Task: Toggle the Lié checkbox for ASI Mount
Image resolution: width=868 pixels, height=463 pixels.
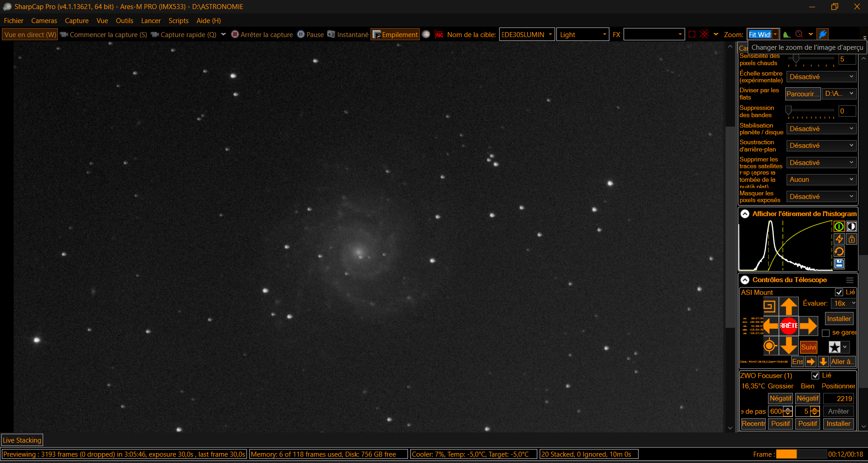Action: point(839,293)
